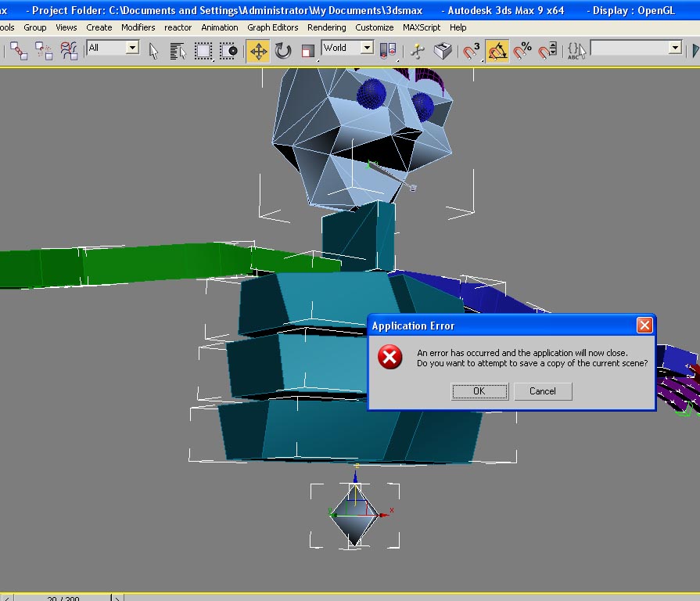Open the Customize menu
This screenshot has height=601, width=700.
point(374,27)
